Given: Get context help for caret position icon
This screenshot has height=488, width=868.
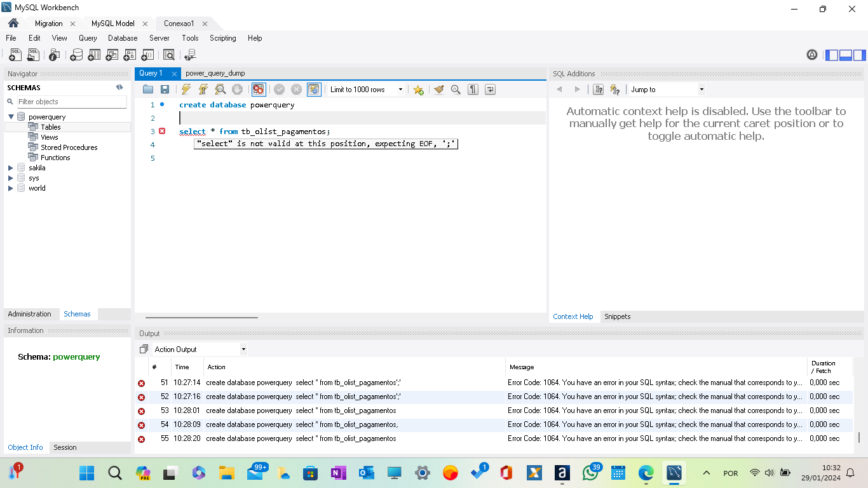Looking at the screenshot, I should pyautogui.click(x=598, y=90).
